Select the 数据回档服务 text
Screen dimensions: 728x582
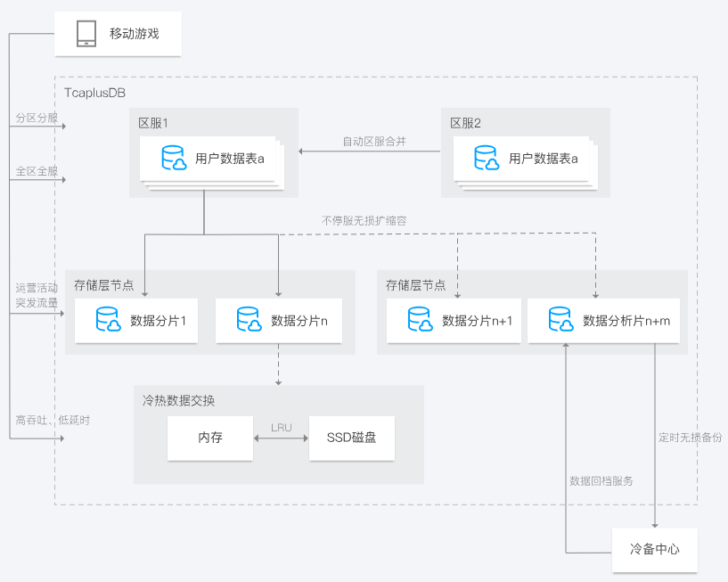tap(601, 480)
